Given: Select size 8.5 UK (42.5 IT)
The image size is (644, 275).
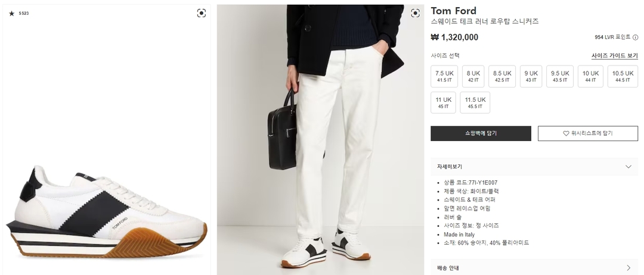Looking at the screenshot, I should point(502,76).
